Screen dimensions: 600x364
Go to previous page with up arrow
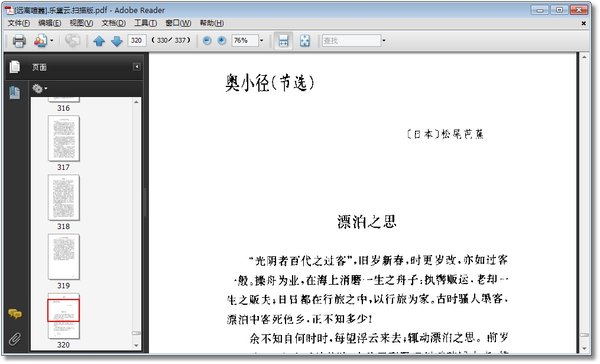coord(99,41)
